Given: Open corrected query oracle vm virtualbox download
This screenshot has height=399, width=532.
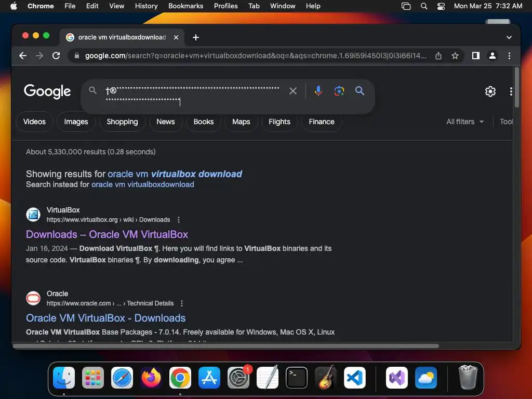Looking at the screenshot, I should tap(175, 174).
